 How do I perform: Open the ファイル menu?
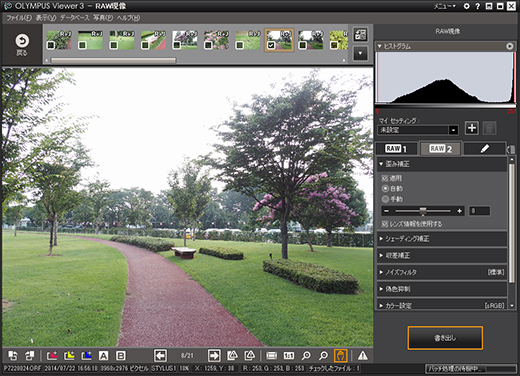(19, 18)
